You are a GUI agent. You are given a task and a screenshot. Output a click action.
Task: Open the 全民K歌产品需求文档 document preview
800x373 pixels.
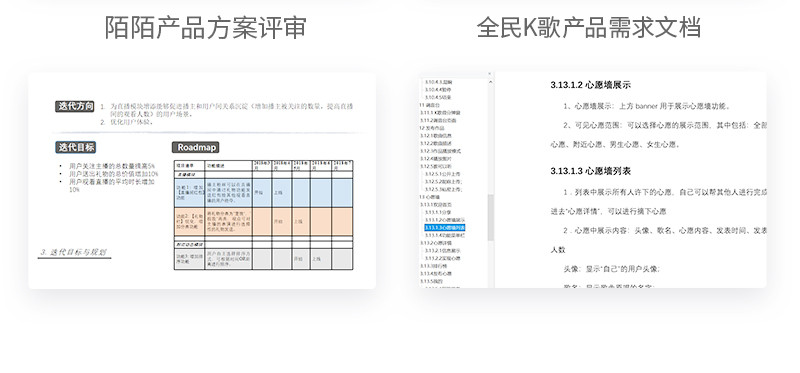[592, 181]
